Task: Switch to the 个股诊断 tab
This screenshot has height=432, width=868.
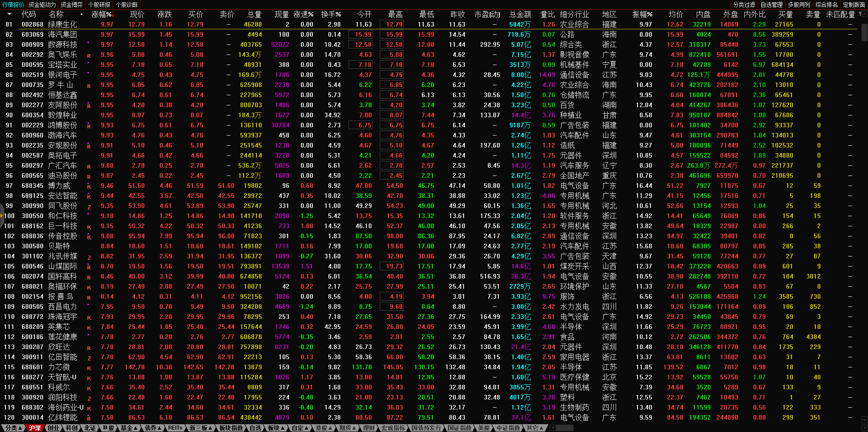Action: pos(127,5)
